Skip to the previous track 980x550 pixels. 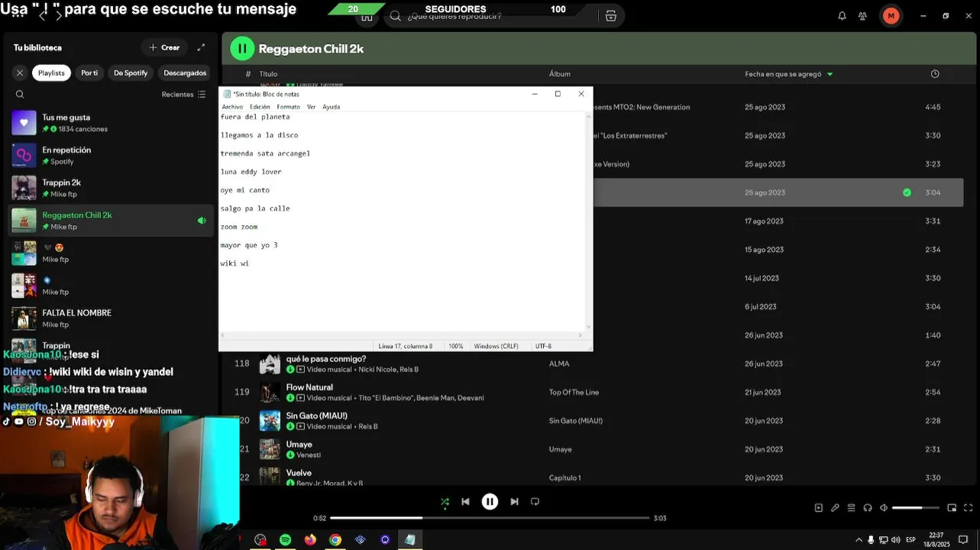pos(465,502)
